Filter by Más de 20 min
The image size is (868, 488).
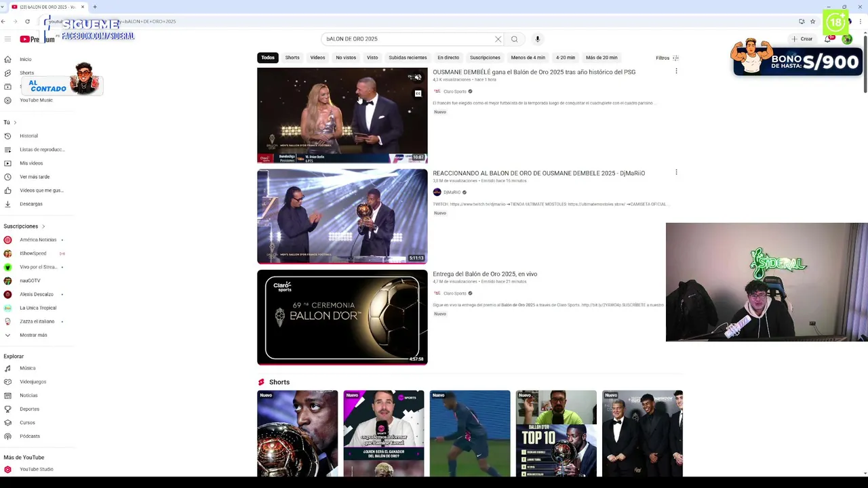pyautogui.click(x=601, y=58)
